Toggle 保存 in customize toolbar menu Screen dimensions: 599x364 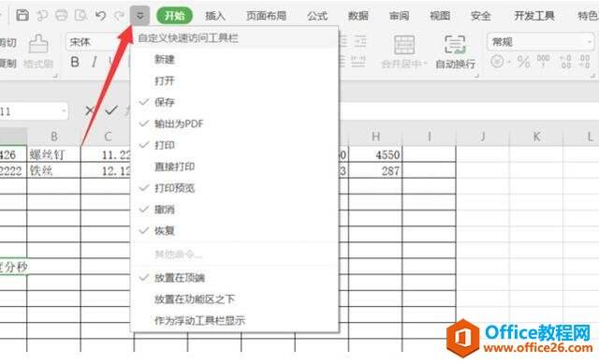point(235,102)
